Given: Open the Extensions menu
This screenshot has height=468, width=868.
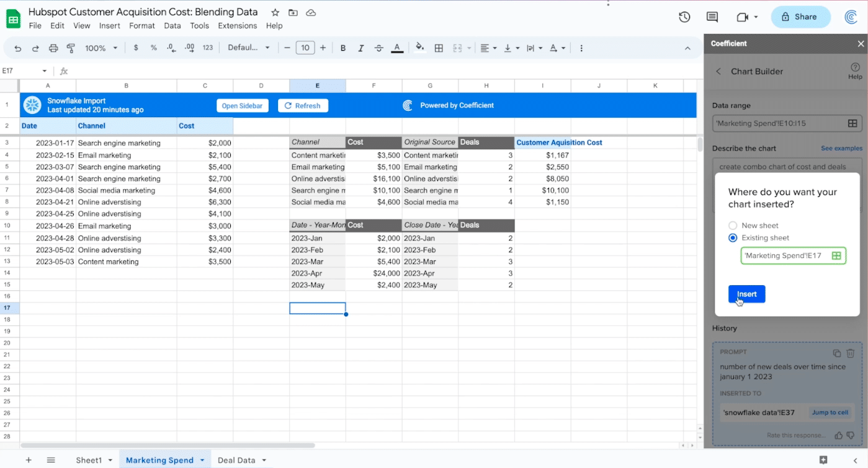Looking at the screenshot, I should point(238,25).
